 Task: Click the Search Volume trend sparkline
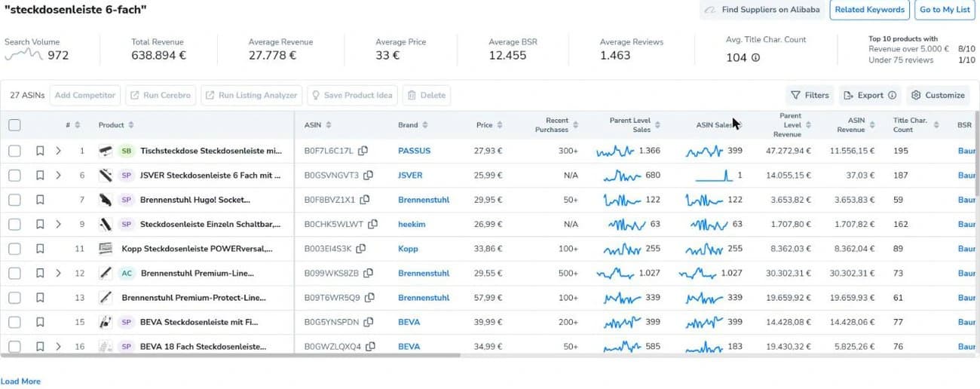click(23, 54)
